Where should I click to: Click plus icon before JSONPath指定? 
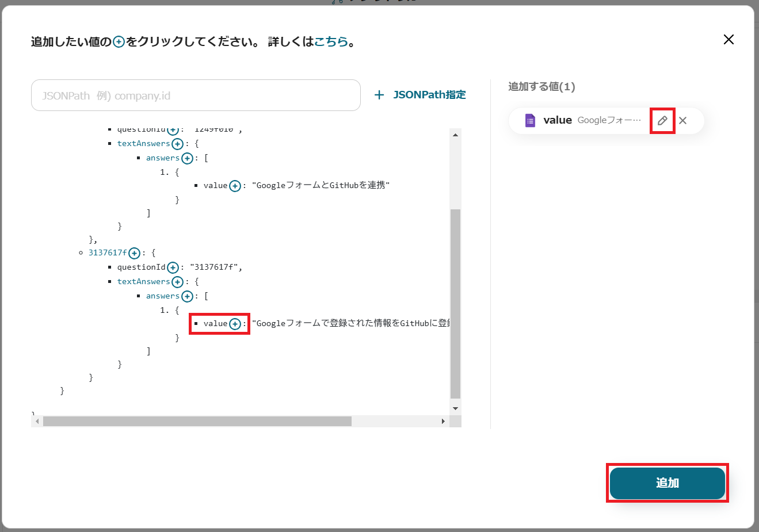(x=379, y=95)
